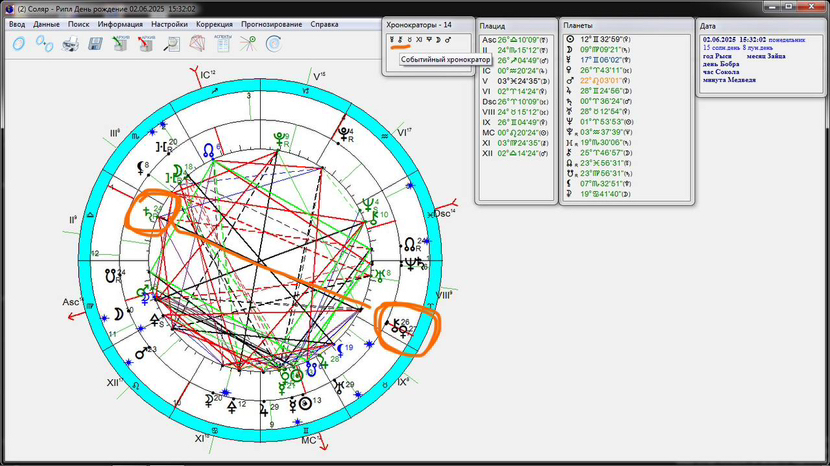Click the aspect rays toolbar icon

(x=248, y=44)
